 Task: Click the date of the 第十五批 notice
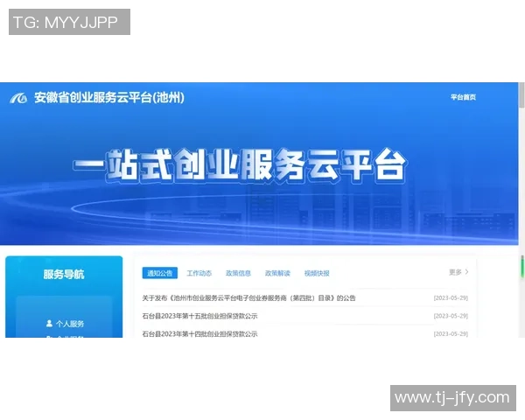451,316
